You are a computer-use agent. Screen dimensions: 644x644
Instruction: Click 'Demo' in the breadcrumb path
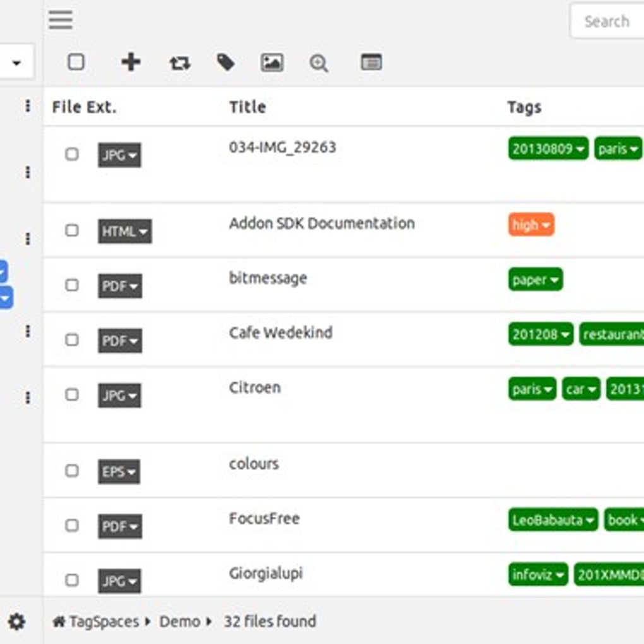click(x=182, y=622)
